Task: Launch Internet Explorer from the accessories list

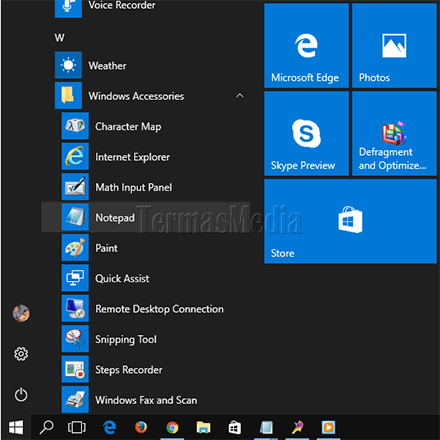Action: 75,156
